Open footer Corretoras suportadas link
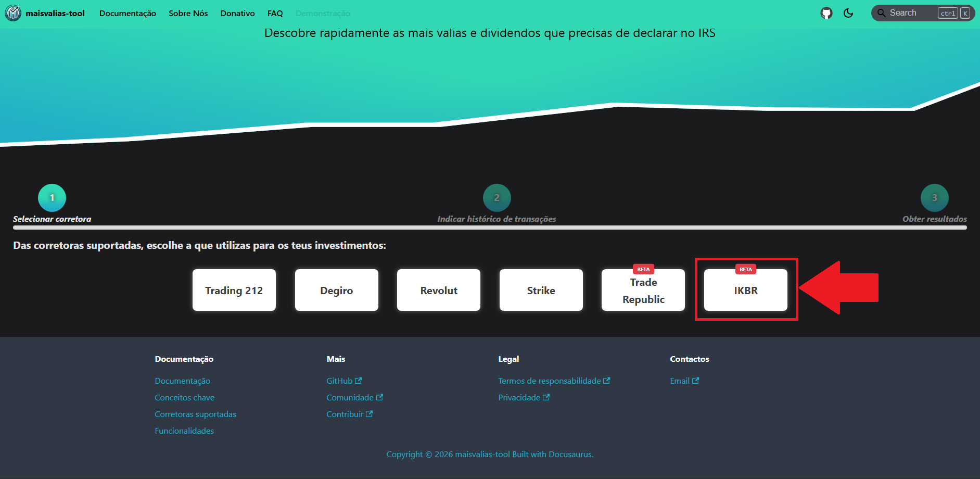The image size is (980, 479). (x=196, y=414)
